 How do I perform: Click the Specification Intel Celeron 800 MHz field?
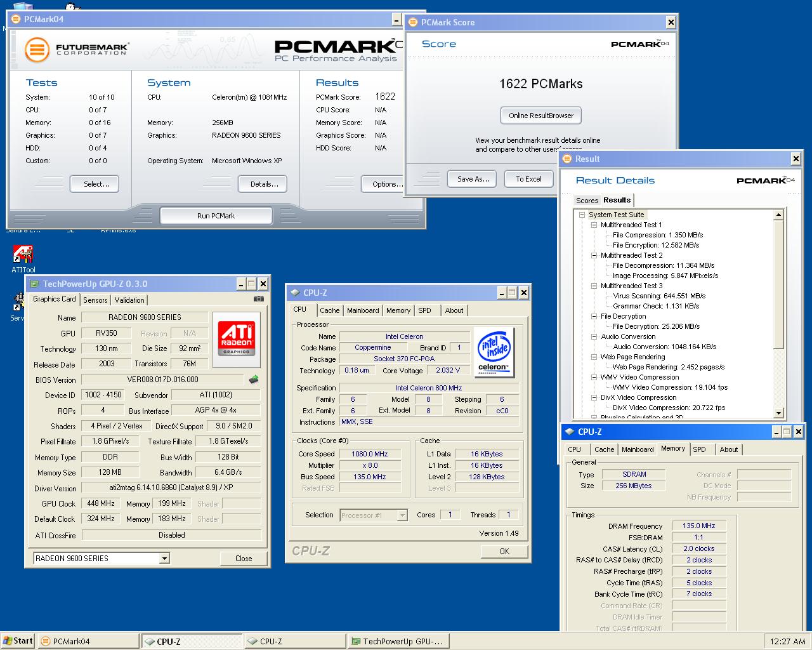tap(429, 388)
